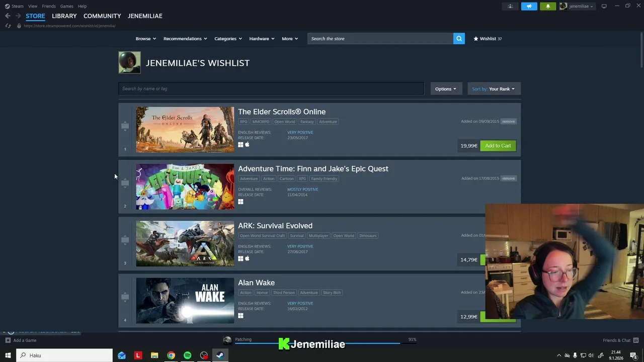Click the page reload icon beside the URL
Screen dimensions: 644x362
[8, 26]
